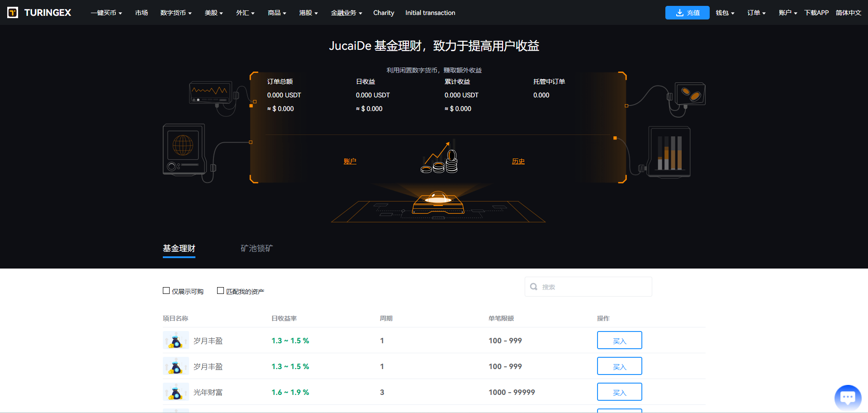Click the 岁月丰盈 money bag icon in first row
This screenshot has width=868, height=413.
click(x=175, y=341)
